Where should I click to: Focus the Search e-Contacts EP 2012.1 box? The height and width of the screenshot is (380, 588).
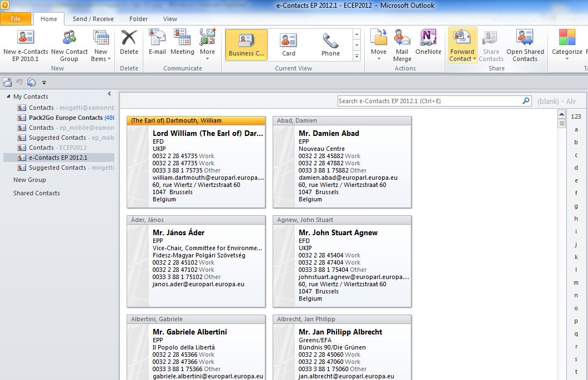[x=429, y=101]
